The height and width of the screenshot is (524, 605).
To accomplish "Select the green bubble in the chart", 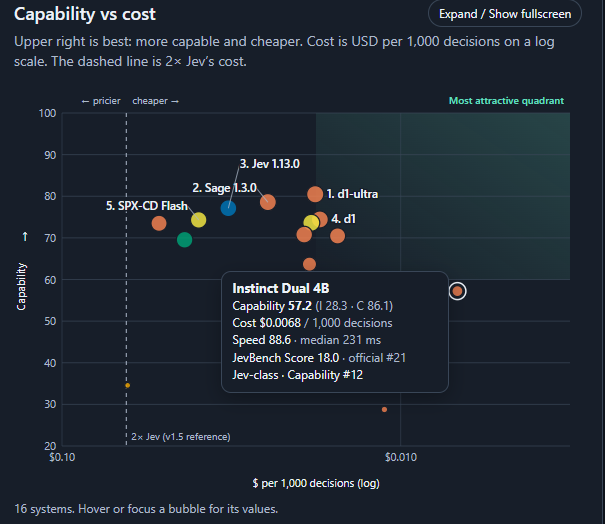I will 184,240.
